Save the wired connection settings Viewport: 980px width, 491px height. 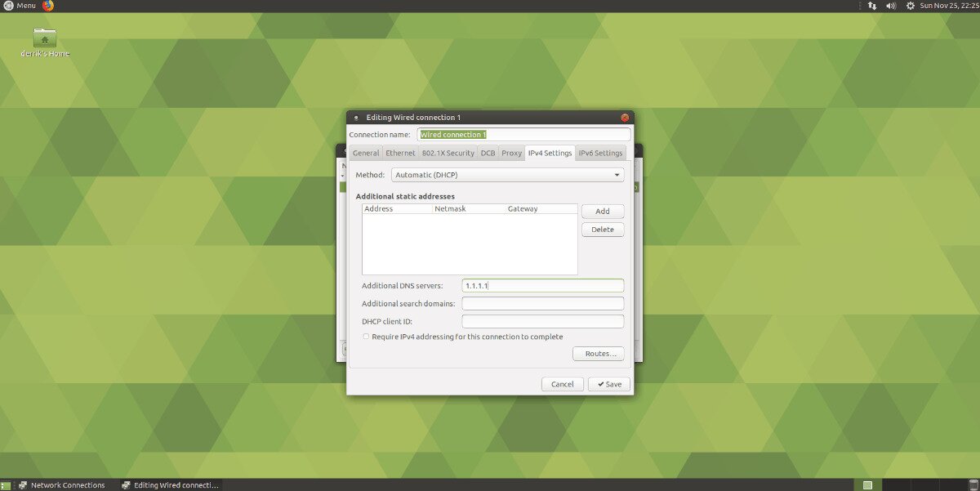(x=609, y=384)
